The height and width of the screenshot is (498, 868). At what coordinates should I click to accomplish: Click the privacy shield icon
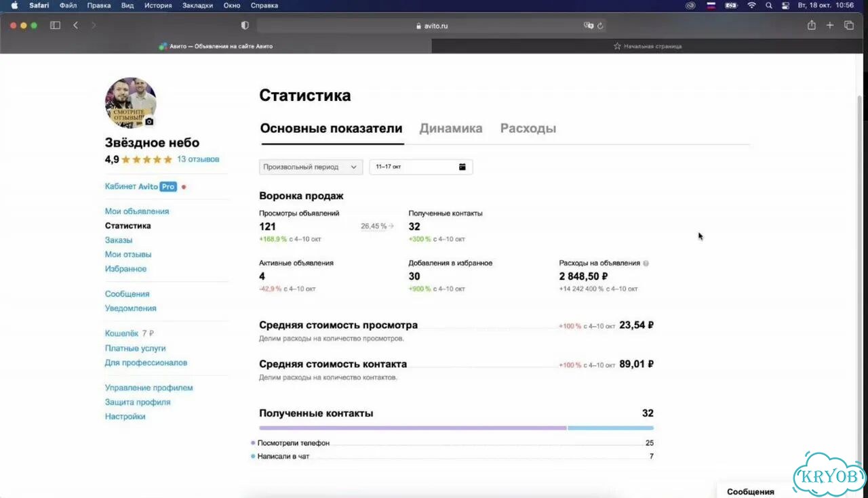tap(245, 25)
